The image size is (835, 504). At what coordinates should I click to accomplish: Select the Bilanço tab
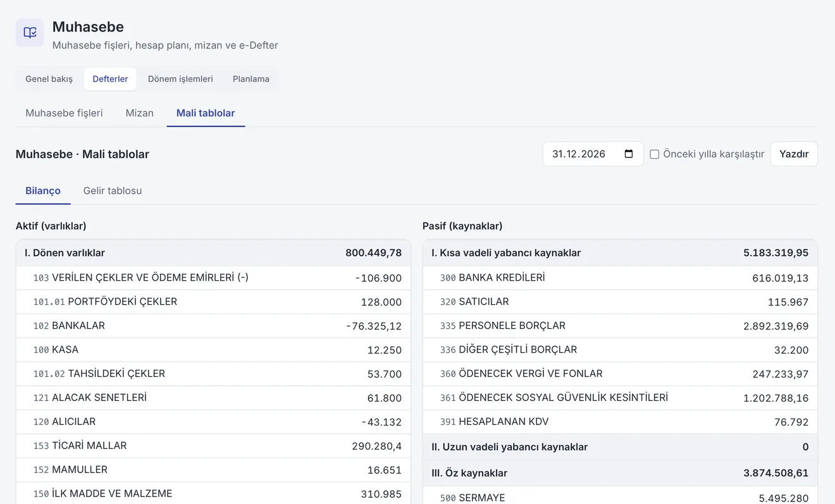43,190
